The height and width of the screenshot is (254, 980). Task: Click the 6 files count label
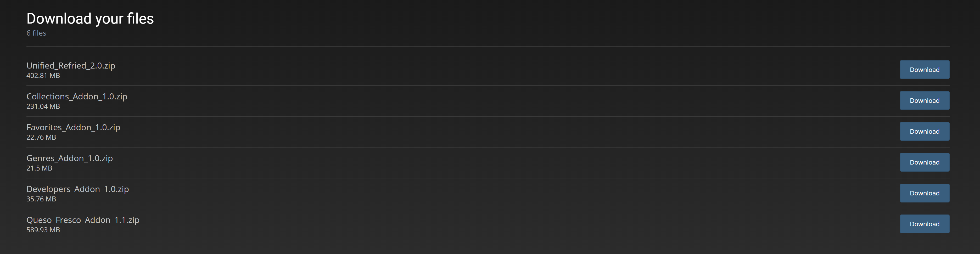[x=36, y=33]
